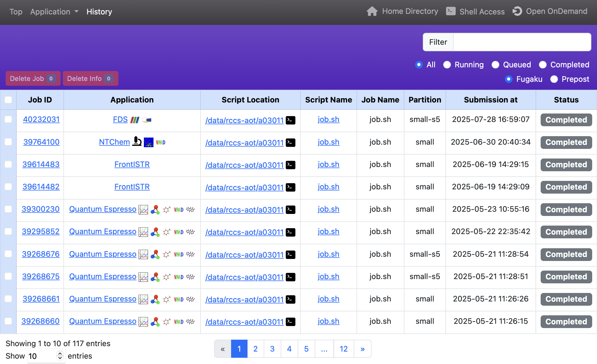Click inside the Filter text field
The image size is (597, 364).
[x=522, y=42]
